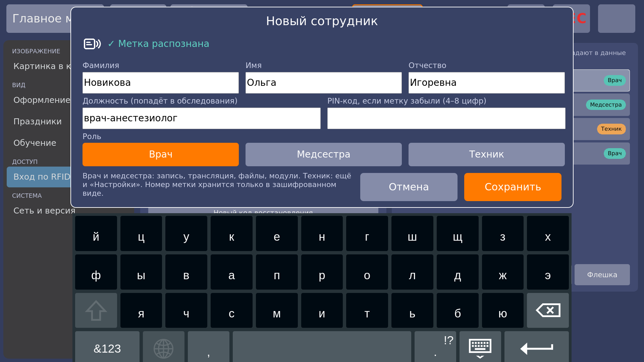Focus the Фамилия field with Новикова
The image size is (644, 362).
pos(161,83)
